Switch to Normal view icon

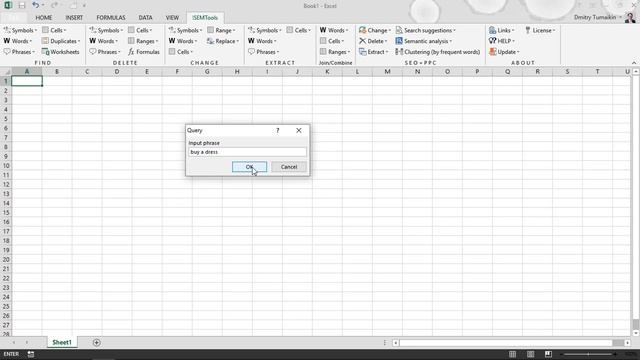tap(512, 354)
